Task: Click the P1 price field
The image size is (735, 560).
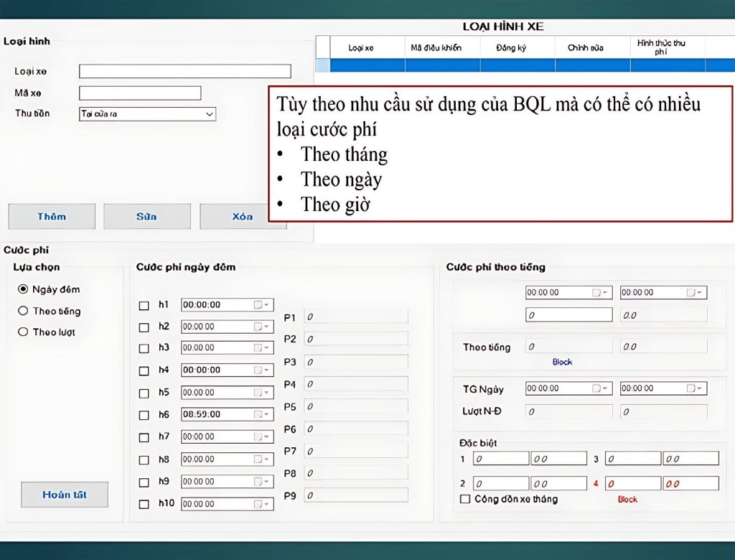Action: tap(356, 317)
